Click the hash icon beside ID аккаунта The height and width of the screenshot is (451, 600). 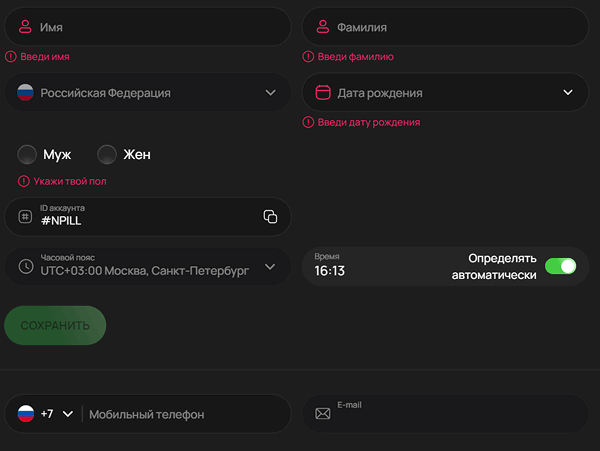click(25, 217)
